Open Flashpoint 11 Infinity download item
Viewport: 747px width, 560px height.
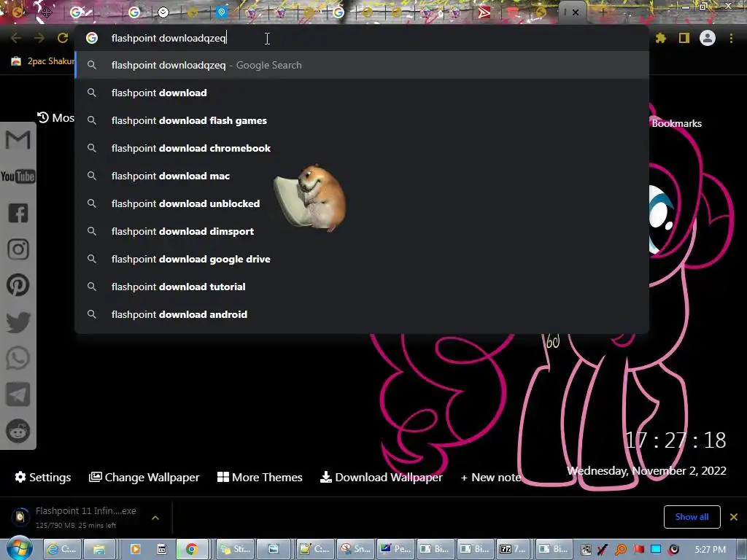(76, 517)
